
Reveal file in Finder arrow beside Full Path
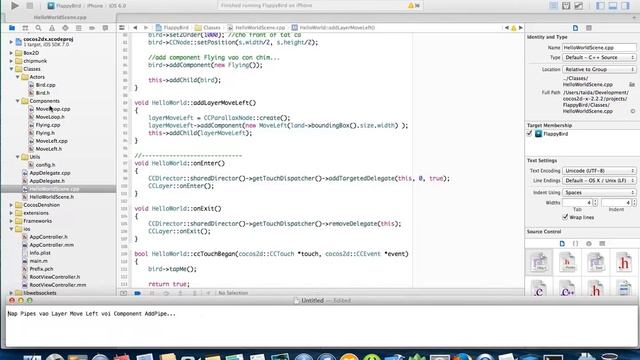[633, 111]
